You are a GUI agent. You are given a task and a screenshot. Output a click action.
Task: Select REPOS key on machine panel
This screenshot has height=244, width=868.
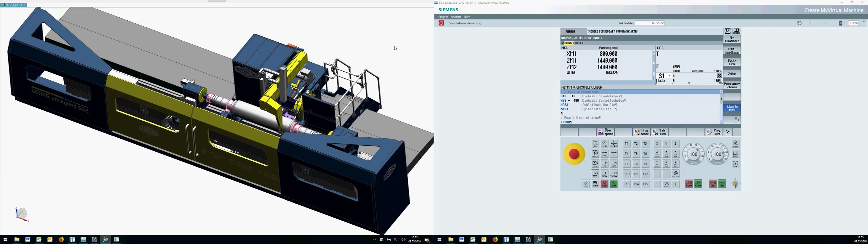coord(604,143)
